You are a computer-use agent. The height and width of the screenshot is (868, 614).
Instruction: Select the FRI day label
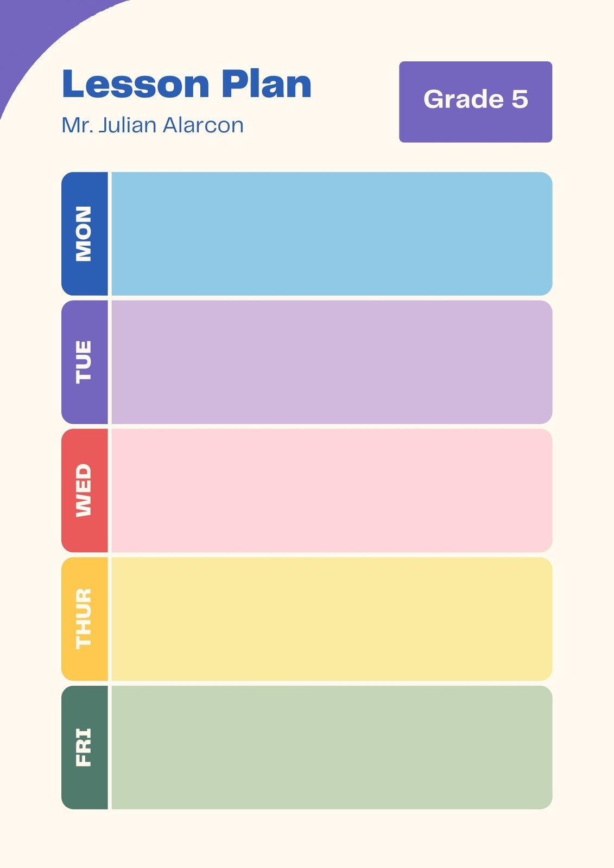84,747
